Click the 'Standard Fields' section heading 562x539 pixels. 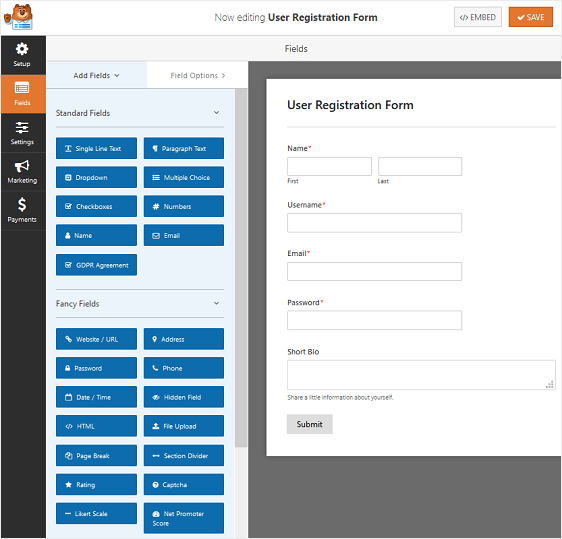point(83,113)
